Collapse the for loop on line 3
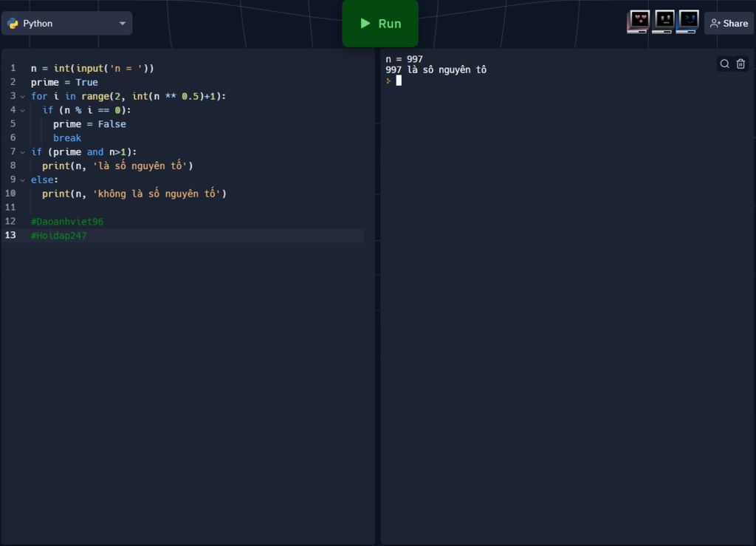 click(23, 97)
